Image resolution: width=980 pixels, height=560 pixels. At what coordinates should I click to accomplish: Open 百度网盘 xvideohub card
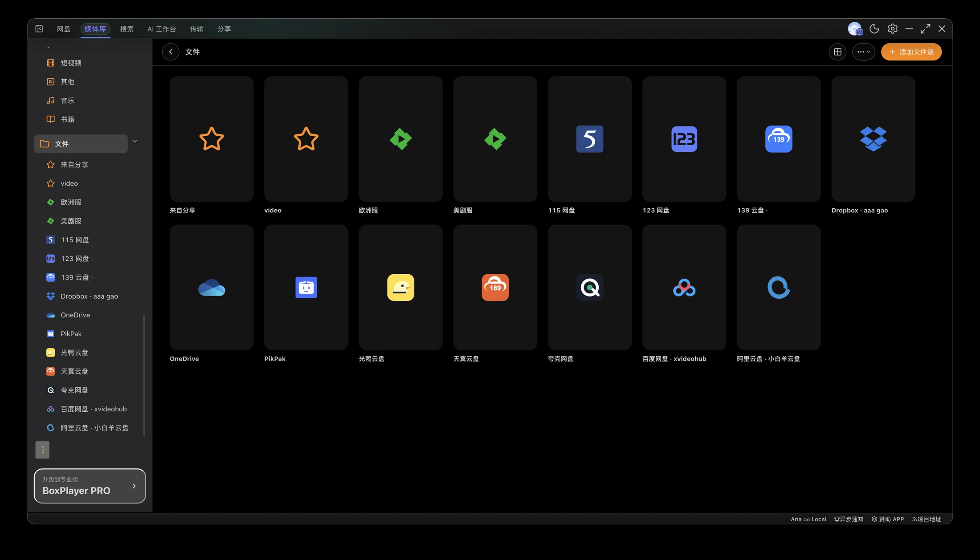(x=684, y=287)
